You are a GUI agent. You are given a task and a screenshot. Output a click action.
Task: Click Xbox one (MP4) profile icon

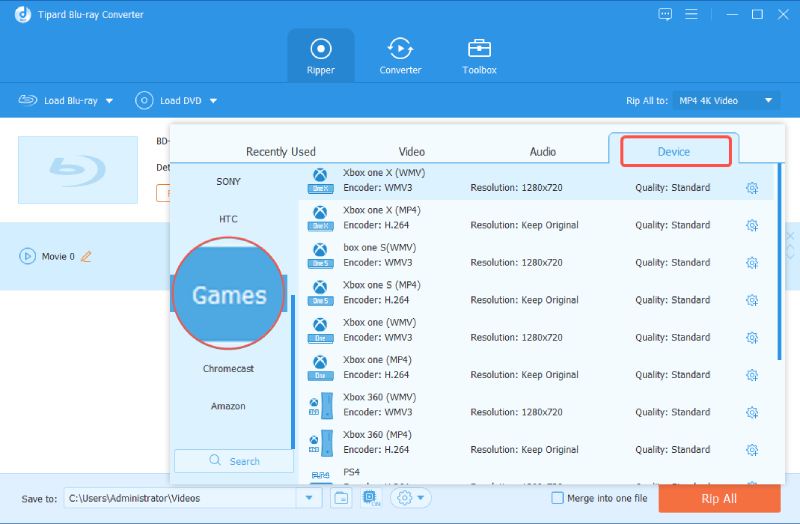tap(320, 368)
